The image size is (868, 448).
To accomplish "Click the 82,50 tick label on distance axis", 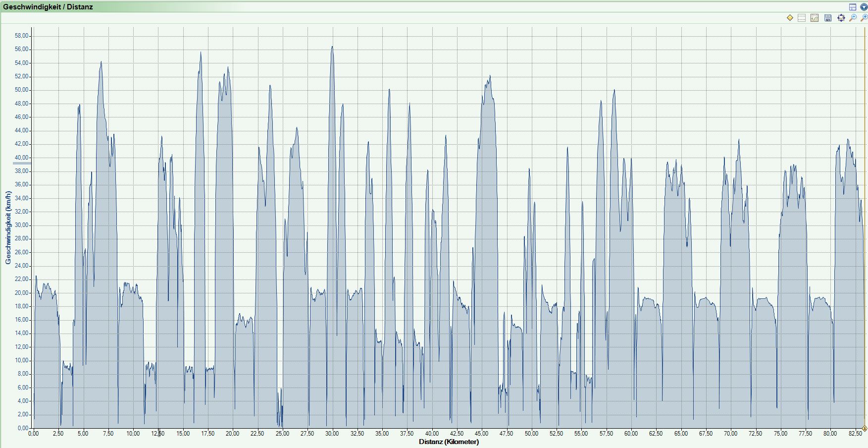I will (855, 434).
